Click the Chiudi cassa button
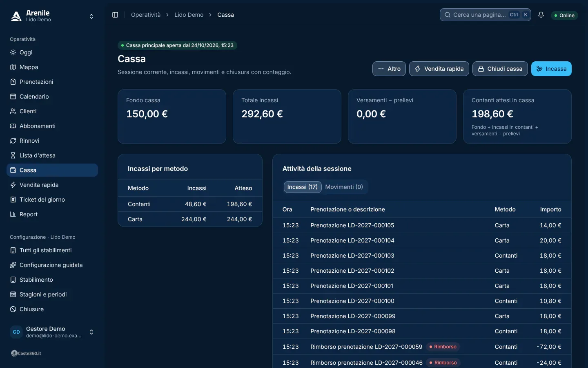The height and width of the screenshot is (368, 588). pyautogui.click(x=500, y=69)
